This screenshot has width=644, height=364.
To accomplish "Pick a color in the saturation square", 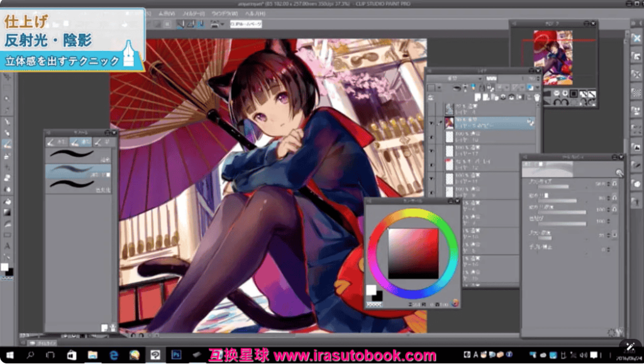I will pyautogui.click(x=413, y=253).
